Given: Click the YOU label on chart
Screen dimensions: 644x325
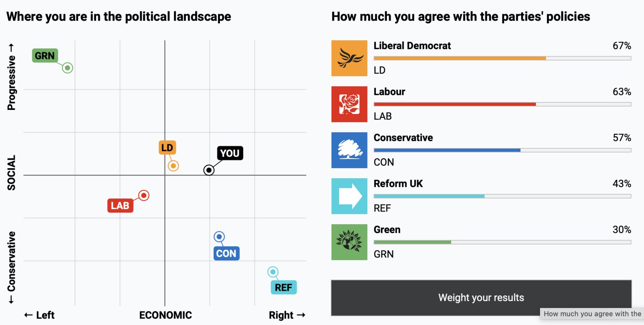Looking at the screenshot, I should 230,153.
